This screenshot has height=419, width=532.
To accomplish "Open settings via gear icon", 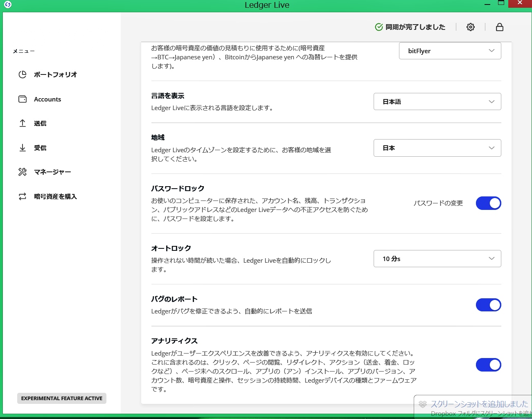I will [471, 27].
